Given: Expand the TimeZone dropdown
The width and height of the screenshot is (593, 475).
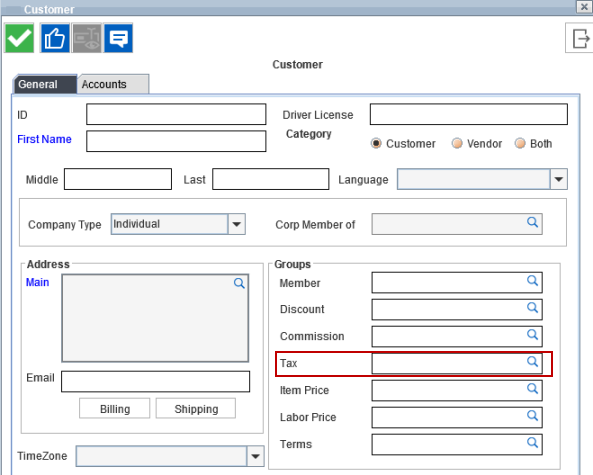Looking at the screenshot, I should click(255, 456).
